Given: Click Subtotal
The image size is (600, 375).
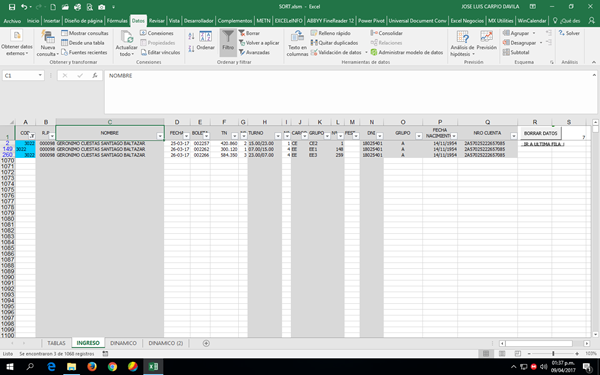Looking at the screenshot, I should [516, 52].
